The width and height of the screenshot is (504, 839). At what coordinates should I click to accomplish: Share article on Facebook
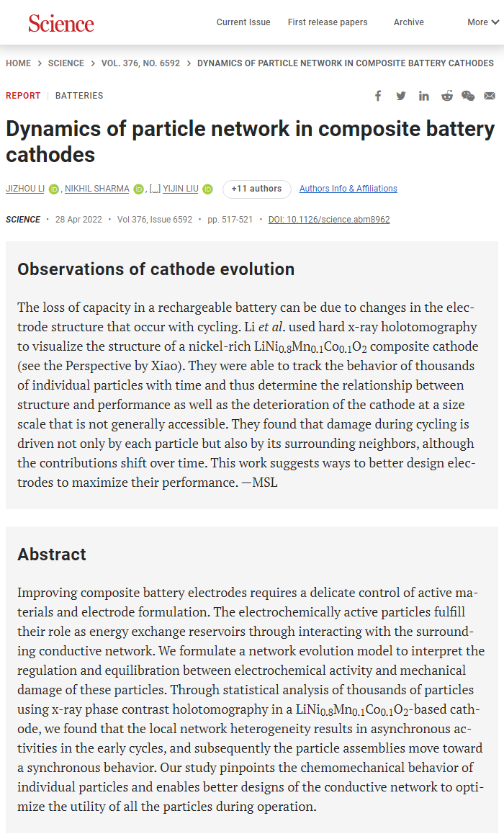[x=378, y=96]
